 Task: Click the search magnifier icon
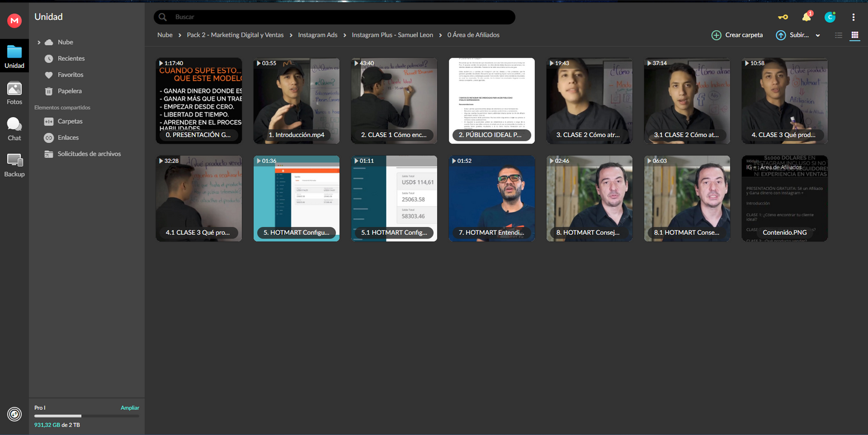click(x=162, y=17)
